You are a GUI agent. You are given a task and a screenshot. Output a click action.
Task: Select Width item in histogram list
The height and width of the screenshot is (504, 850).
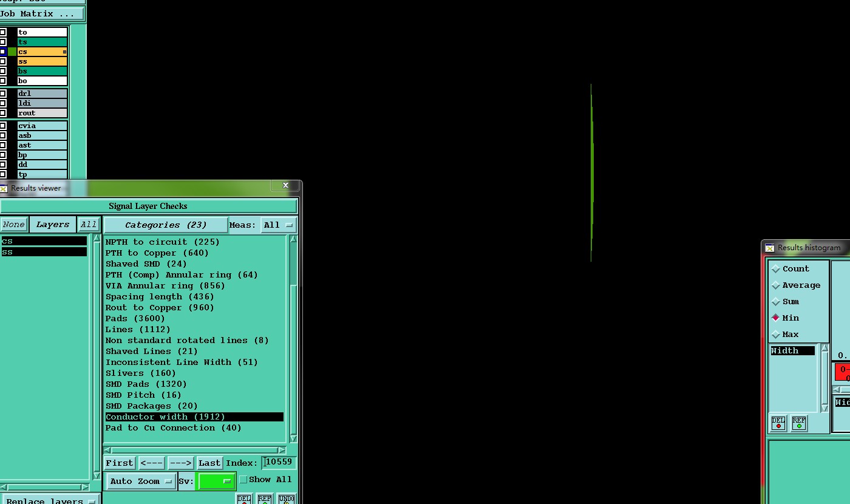coord(792,350)
